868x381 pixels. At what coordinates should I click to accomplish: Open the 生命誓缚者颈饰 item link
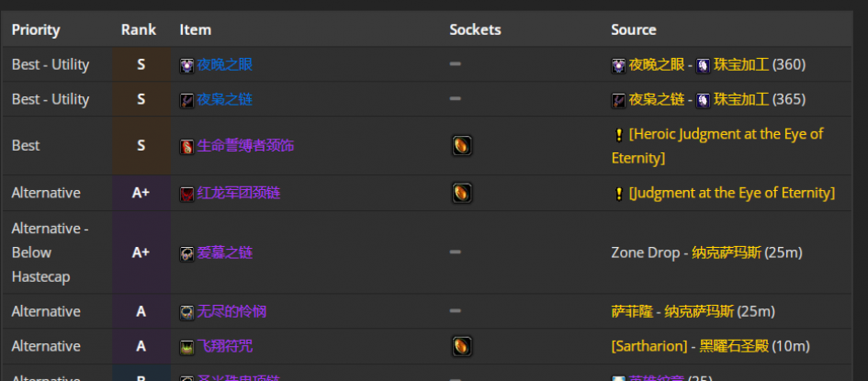click(245, 146)
